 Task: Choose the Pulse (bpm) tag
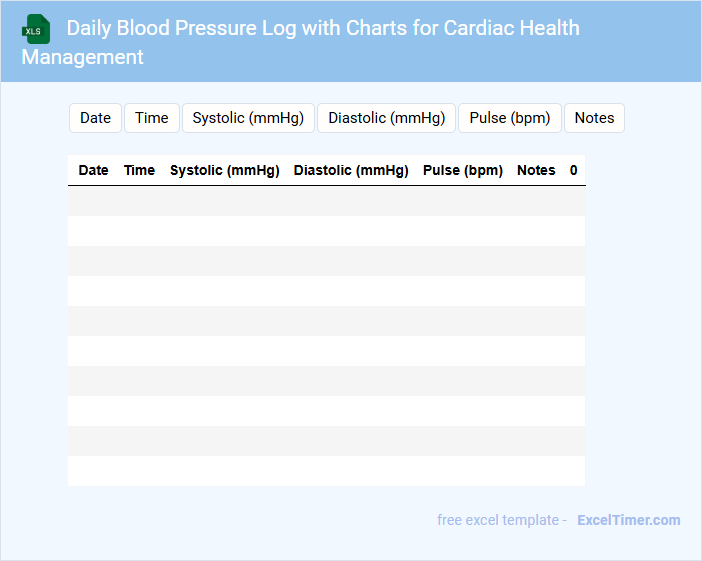[510, 118]
